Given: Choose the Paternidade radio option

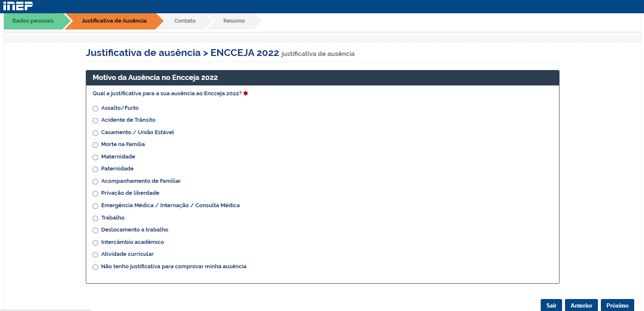Looking at the screenshot, I should 96,169.
